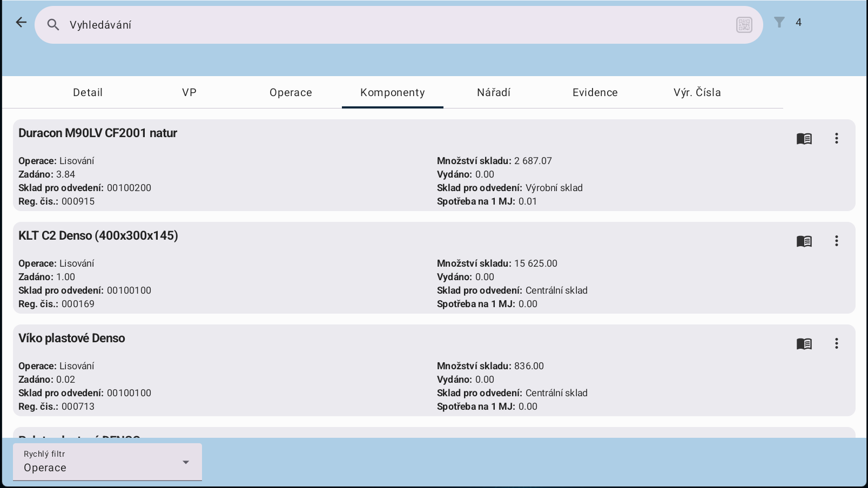
Task: Switch to the VP tab
Action: click(189, 92)
